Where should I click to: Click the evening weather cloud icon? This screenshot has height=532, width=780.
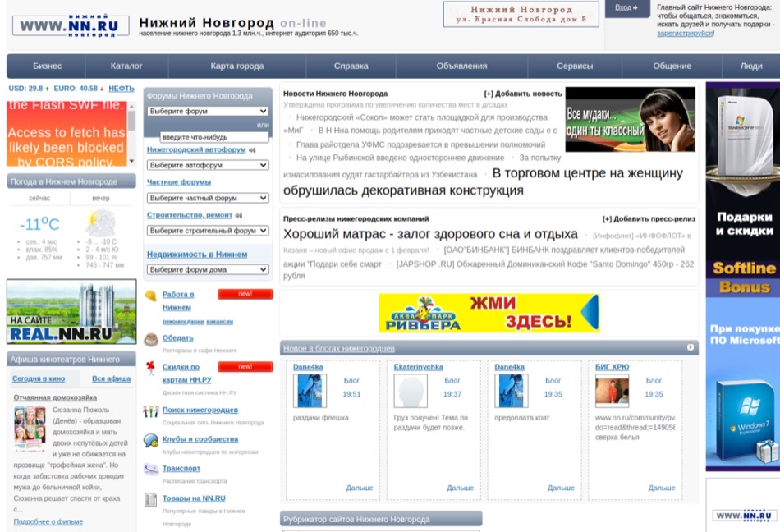click(x=100, y=222)
